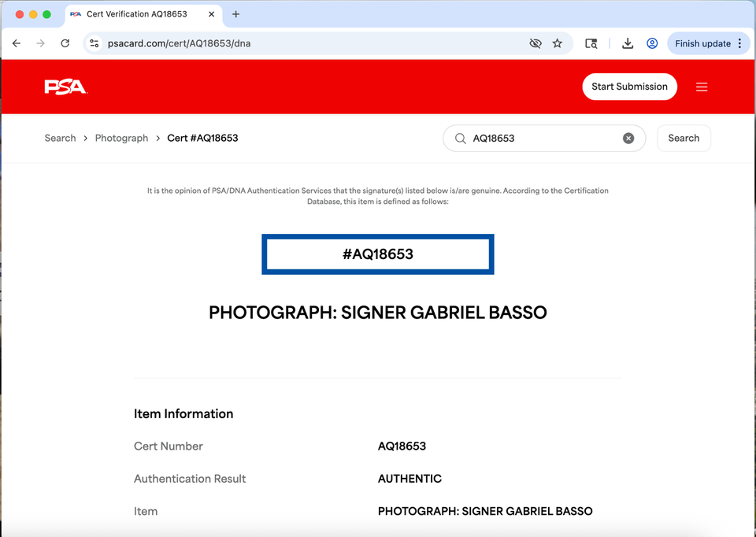Screen dimensions: 756x537
Task: Click the browser profile avatar icon
Action: click(652, 43)
